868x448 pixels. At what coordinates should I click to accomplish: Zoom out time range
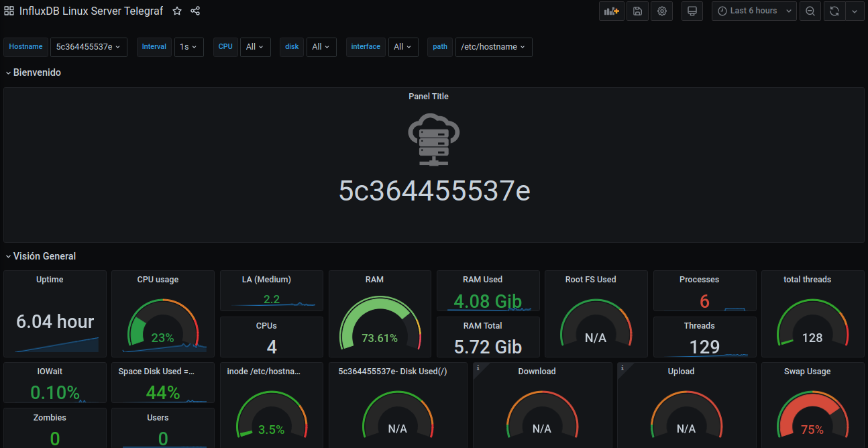[810, 11]
